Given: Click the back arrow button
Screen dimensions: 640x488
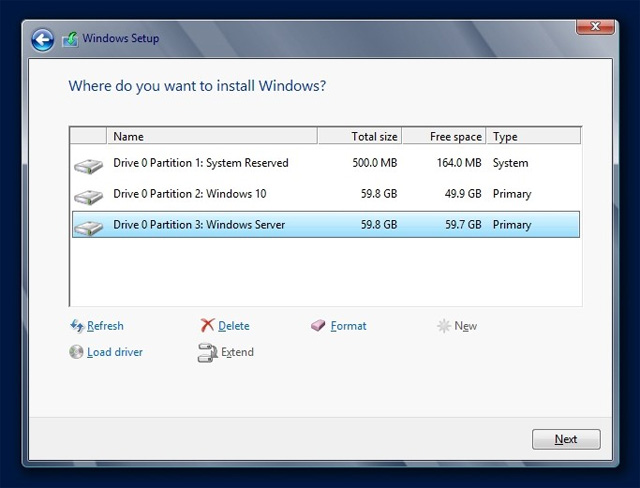Looking at the screenshot, I should click(x=42, y=39).
